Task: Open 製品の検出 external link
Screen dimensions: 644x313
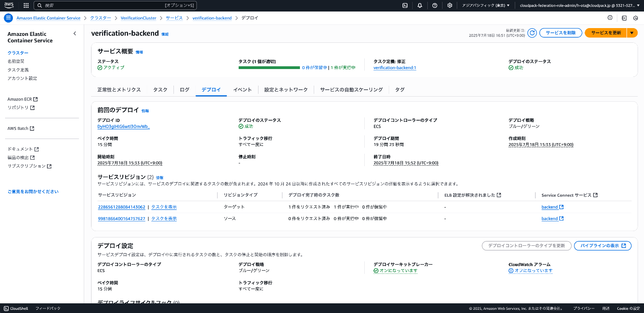Action: 21,157
